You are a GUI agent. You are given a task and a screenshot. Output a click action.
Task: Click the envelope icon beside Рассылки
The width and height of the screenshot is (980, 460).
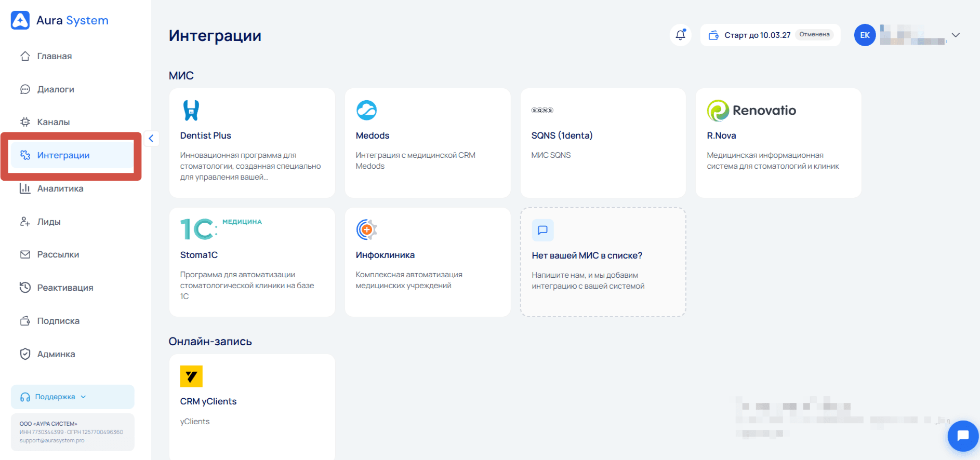point(25,254)
